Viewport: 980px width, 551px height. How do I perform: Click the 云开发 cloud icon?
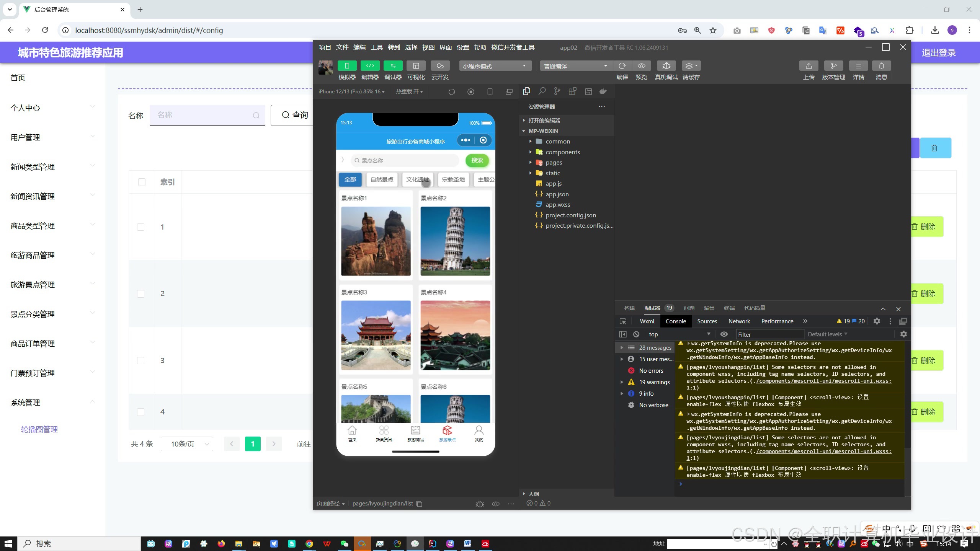click(x=440, y=66)
